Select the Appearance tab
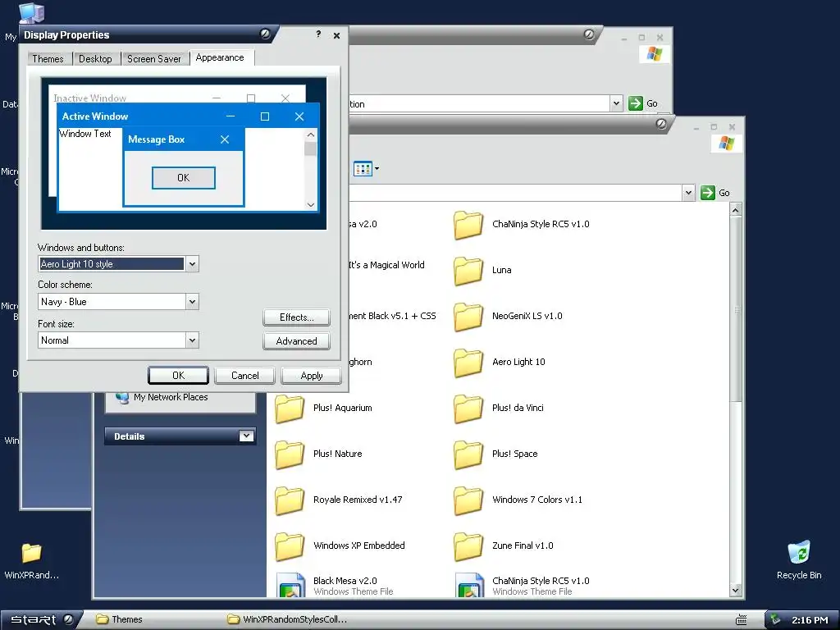The height and width of the screenshot is (630, 840). 220,58
